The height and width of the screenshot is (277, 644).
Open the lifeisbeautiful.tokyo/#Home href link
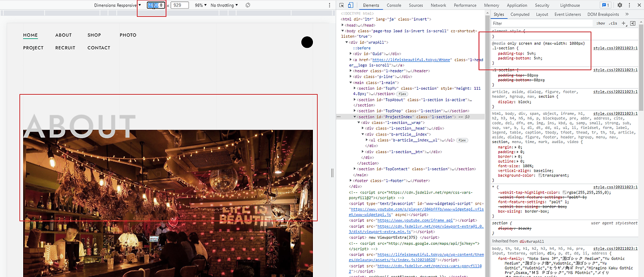(412, 59)
